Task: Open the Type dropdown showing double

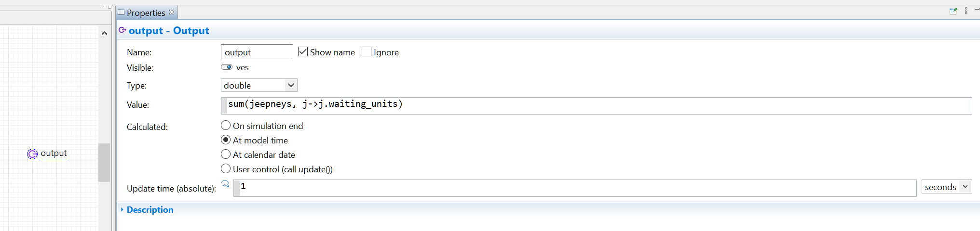Action: (259, 85)
